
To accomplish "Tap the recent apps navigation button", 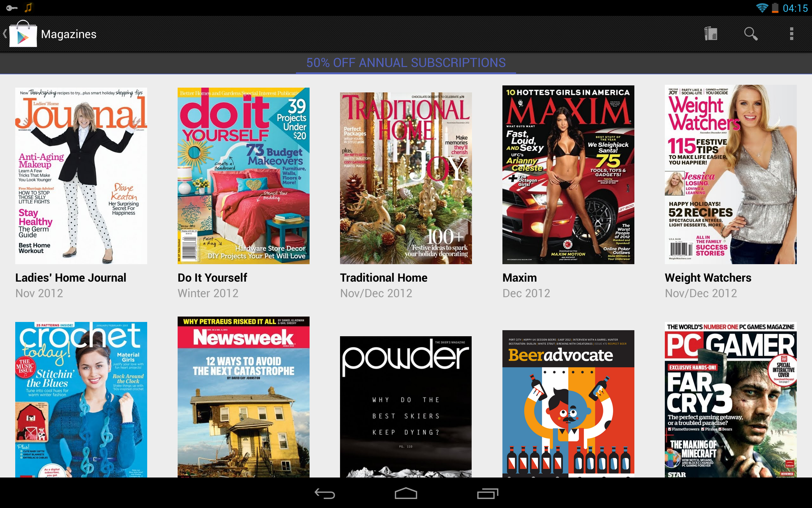I will click(488, 493).
